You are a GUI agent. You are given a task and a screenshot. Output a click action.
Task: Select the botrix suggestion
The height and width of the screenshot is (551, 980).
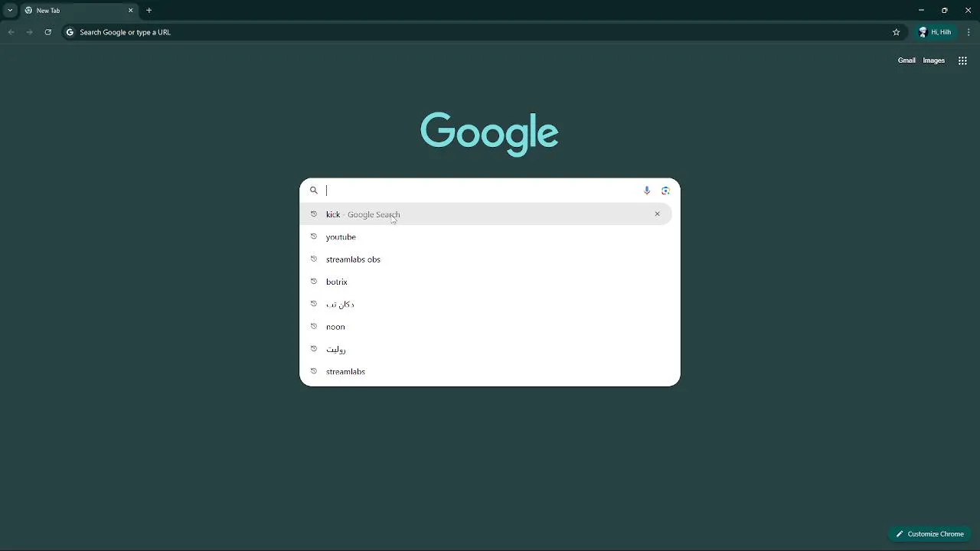click(x=485, y=282)
